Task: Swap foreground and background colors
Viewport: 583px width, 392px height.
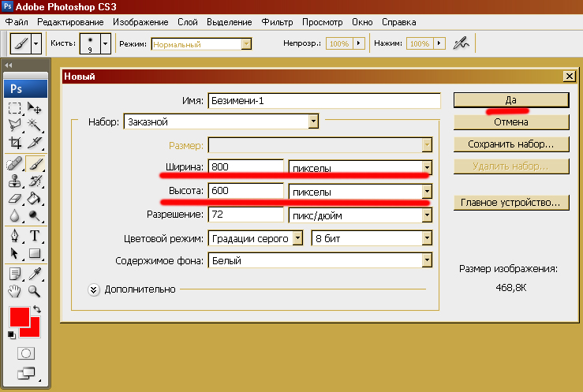Action: 37,308
